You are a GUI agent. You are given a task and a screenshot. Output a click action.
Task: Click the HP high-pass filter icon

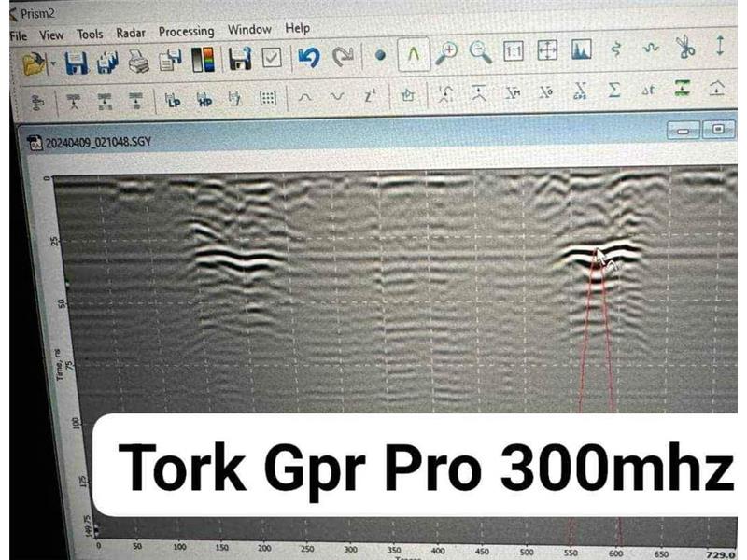point(204,99)
